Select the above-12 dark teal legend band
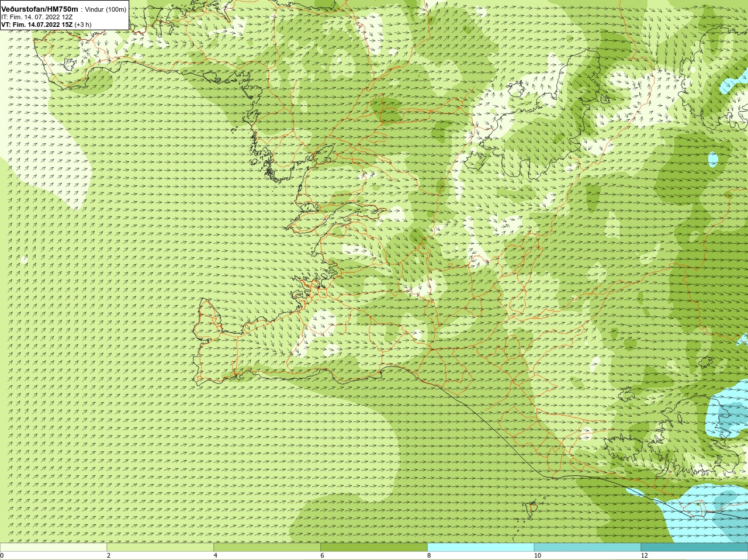The image size is (748, 560). point(694,547)
